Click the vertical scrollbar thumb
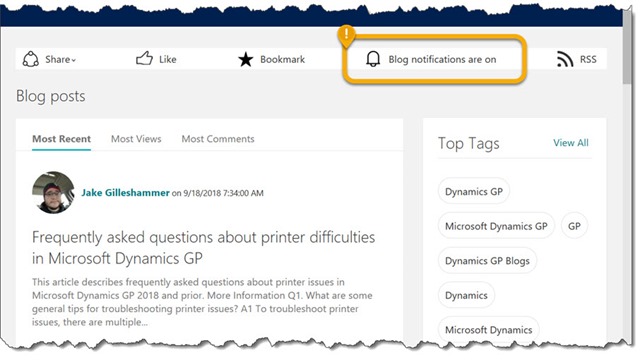The height and width of the screenshot is (360, 640). (627, 47)
